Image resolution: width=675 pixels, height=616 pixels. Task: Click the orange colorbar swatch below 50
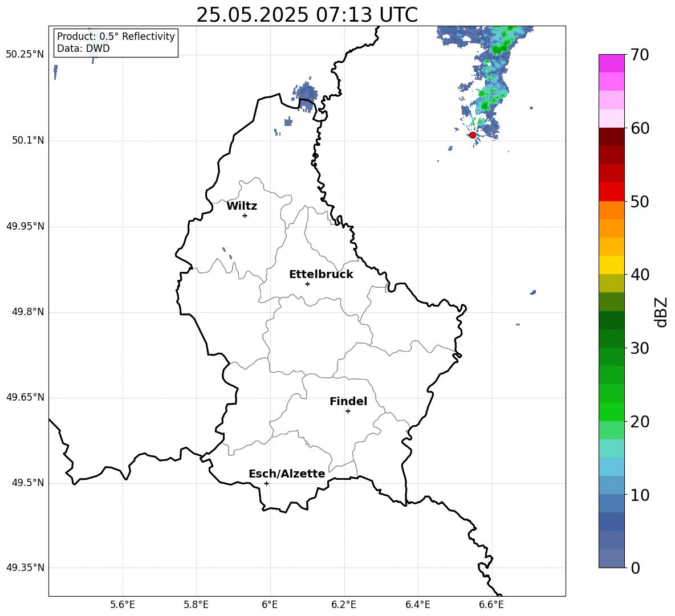(612, 210)
